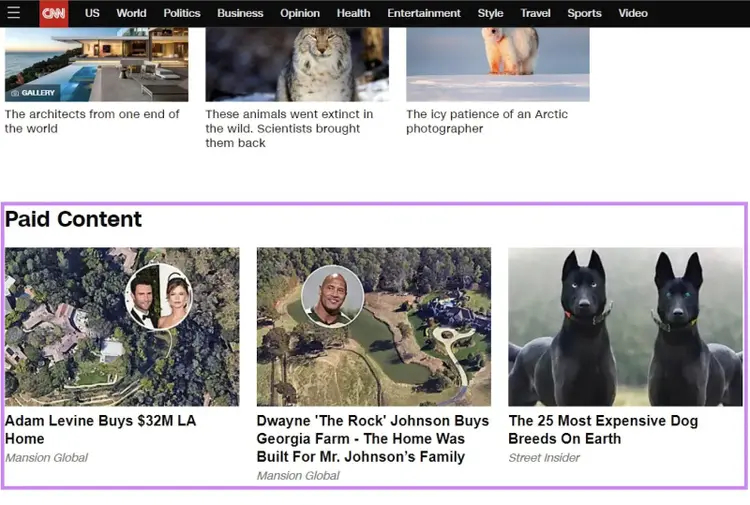750x505 pixels.
Task: Go to the World section
Action: (131, 13)
